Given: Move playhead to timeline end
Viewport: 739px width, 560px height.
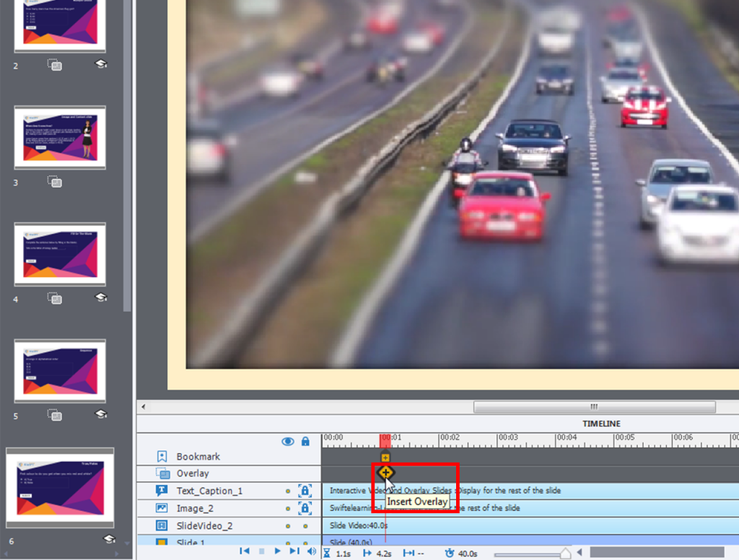Looking at the screenshot, I should point(294,551).
